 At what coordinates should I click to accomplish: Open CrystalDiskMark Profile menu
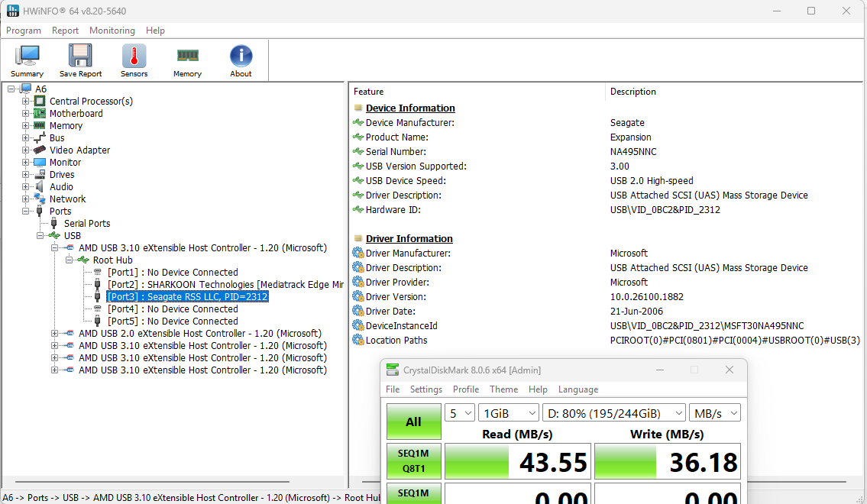coord(465,389)
